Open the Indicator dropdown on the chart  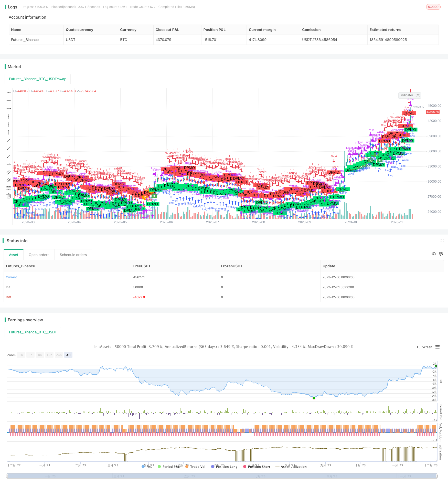(407, 95)
